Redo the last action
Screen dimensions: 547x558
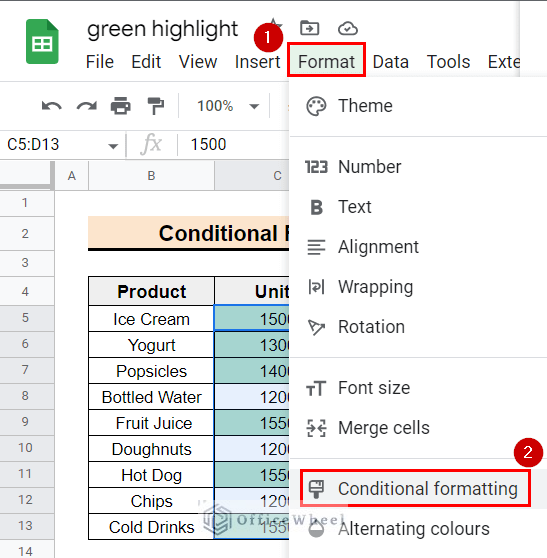[x=86, y=106]
